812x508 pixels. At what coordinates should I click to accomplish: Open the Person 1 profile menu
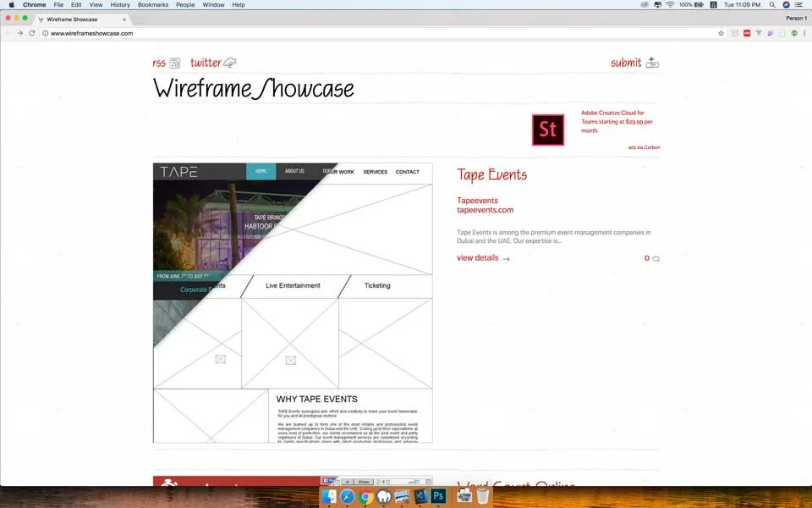click(x=796, y=18)
